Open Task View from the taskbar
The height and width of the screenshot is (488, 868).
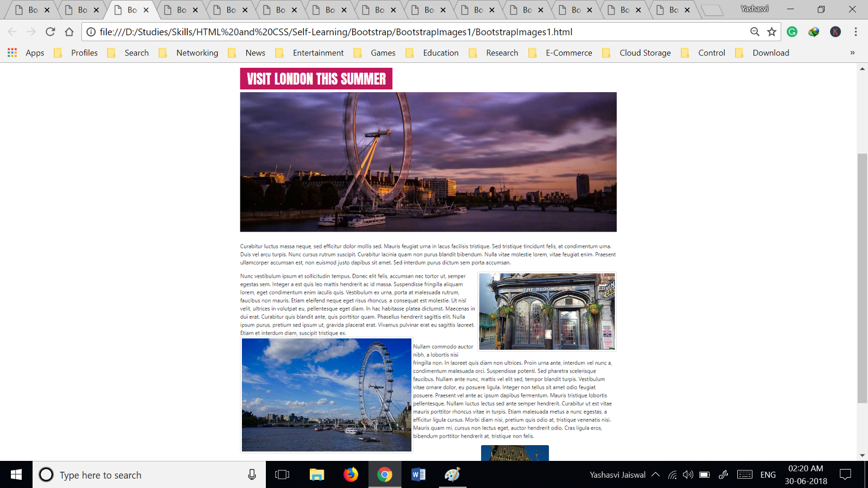pos(282,475)
